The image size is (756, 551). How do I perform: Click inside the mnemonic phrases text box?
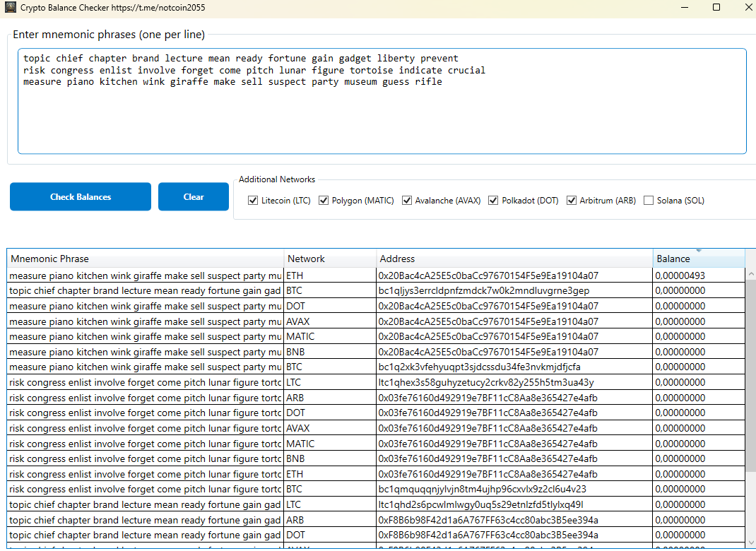pyautogui.click(x=382, y=113)
